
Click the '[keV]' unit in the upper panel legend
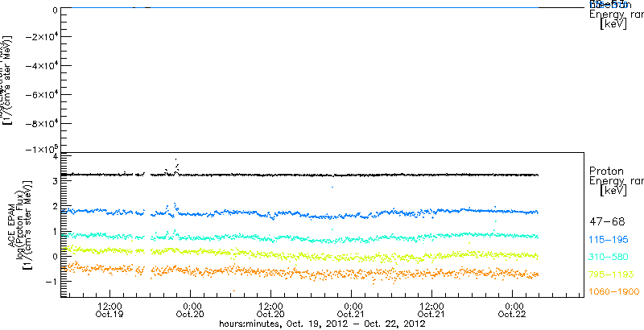point(613,24)
